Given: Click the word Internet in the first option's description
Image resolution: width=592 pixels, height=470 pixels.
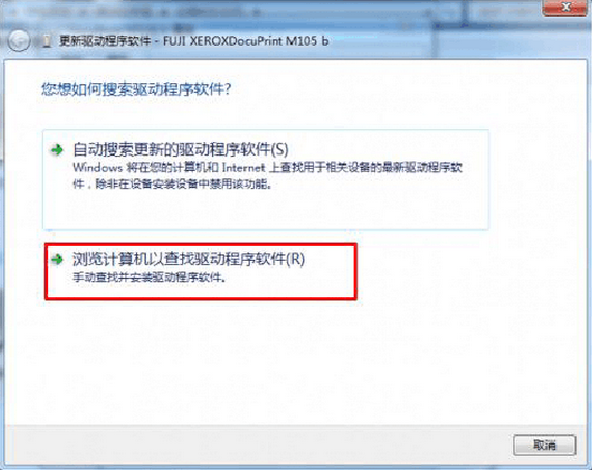Looking at the screenshot, I should [x=244, y=167].
